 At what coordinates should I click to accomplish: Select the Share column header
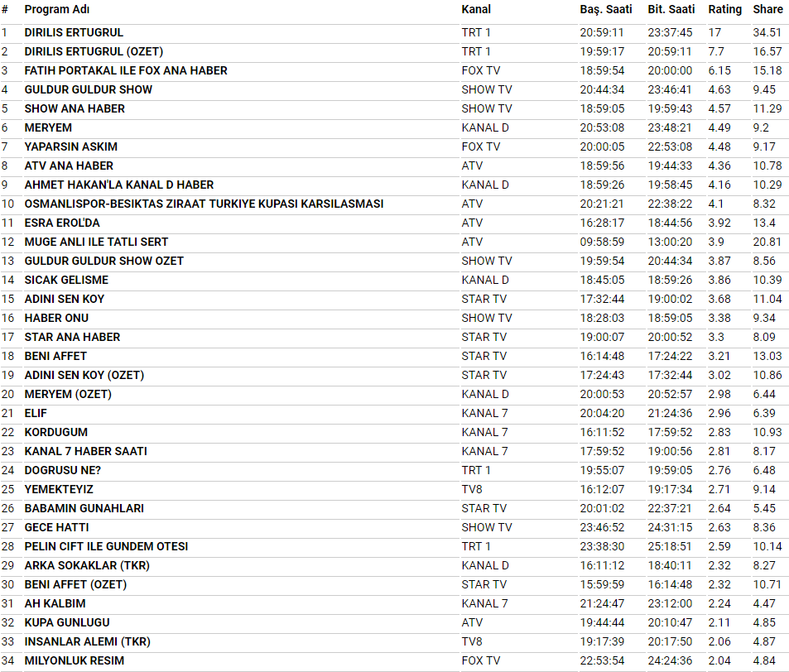(767, 9)
